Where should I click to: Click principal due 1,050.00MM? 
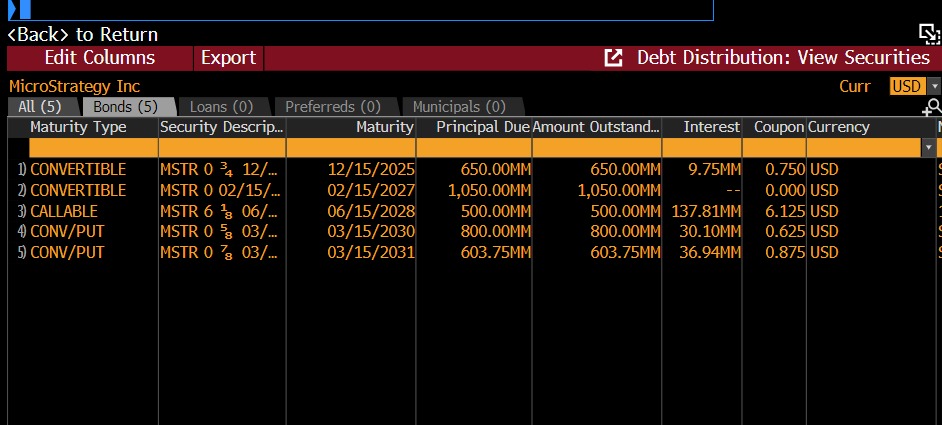point(489,191)
